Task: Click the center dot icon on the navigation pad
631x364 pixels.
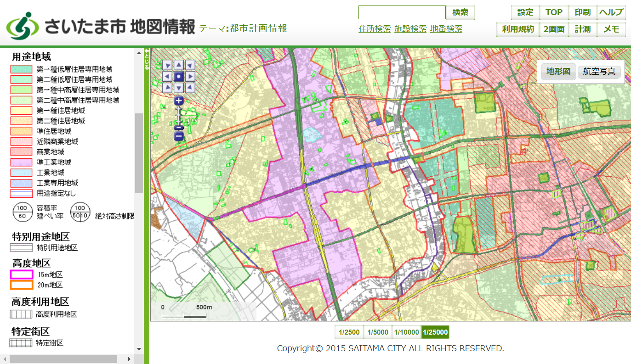Action: 178,76
